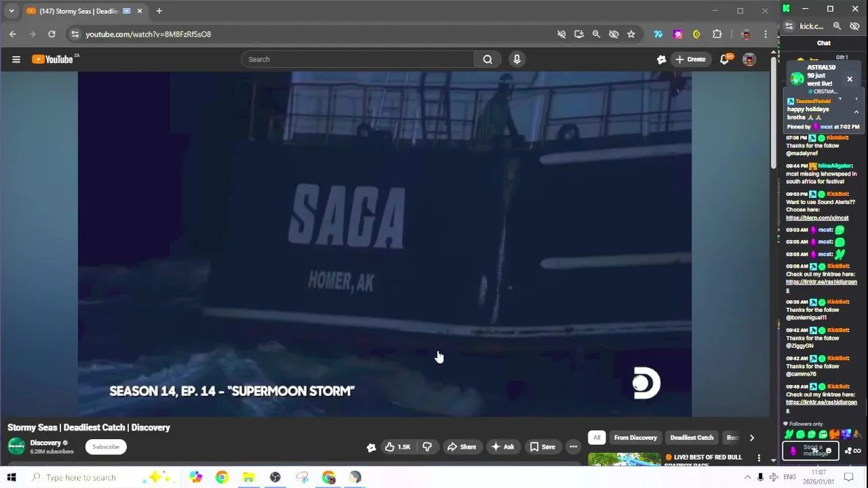The image size is (868, 488).
Task: Click the YouTube search magnifier button
Action: point(488,60)
